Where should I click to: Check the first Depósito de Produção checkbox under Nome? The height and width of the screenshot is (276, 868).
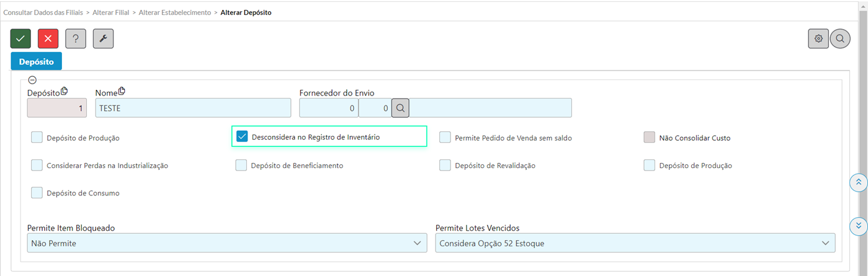(37, 138)
